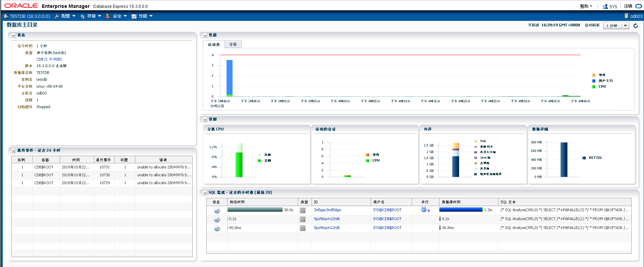Image resolution: width=644 pixels, height=267 pixels.
Task: Click the blue activity bar in performance chart
Action: (230, 77)
